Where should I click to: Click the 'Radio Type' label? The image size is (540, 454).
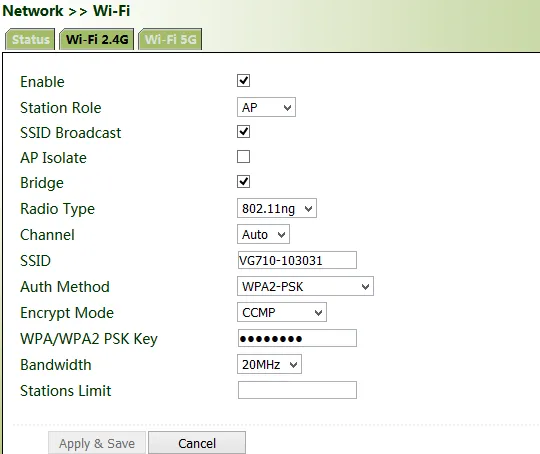pyautogui.click(x=57, y=209)
